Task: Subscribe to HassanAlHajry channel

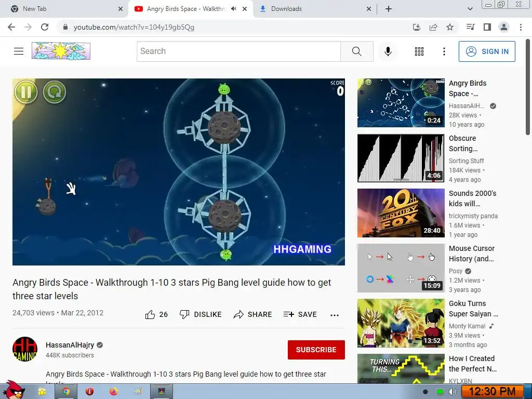Action: 316,350
